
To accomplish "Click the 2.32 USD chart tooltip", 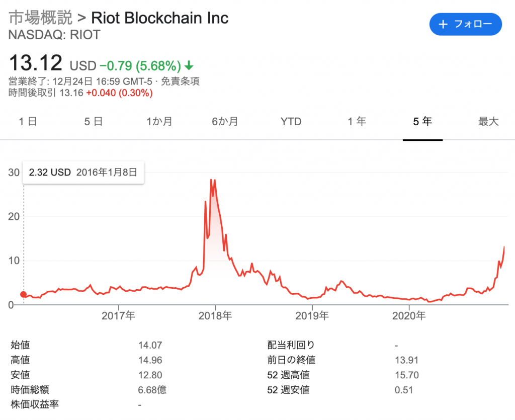I will pyautogui.click(x=83, y=172).
